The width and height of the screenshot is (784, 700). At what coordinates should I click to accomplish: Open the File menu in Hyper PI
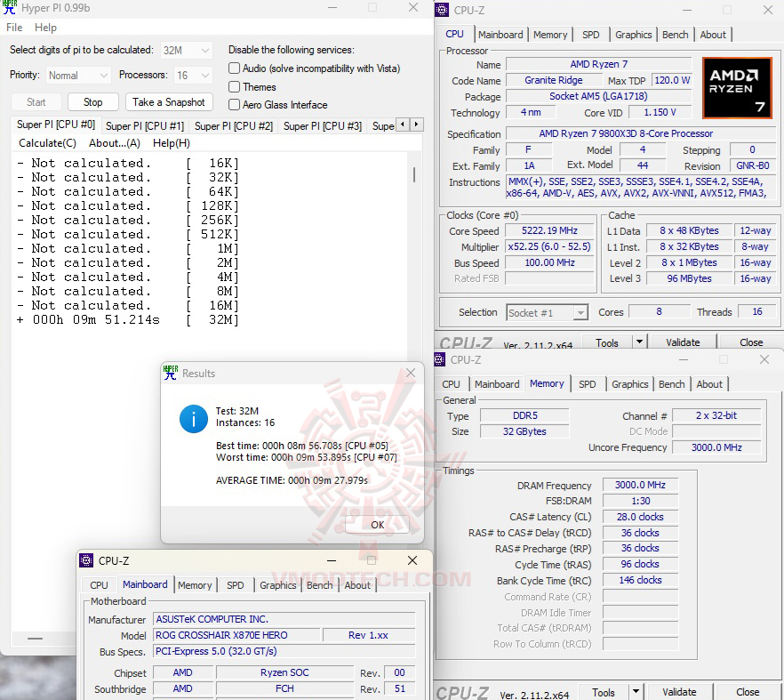(x=14, y=28)
